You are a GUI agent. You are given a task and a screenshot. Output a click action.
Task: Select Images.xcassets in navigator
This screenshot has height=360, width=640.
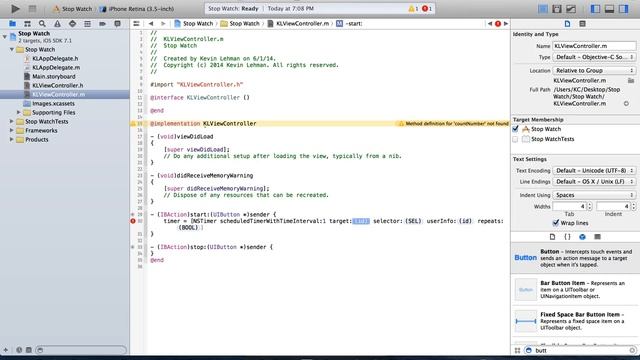click(x=53, y=103)
